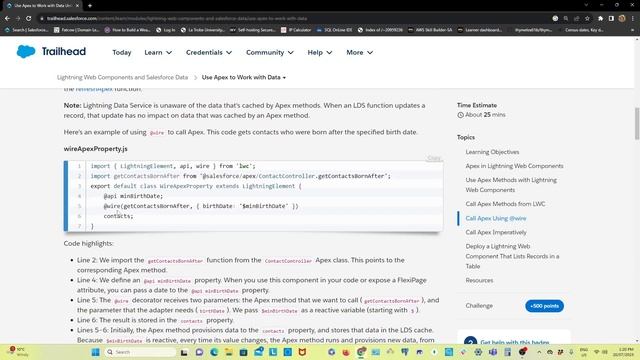Image resolution: width=640 pixels, height=360 pixels.
Task: Open the Windows Start menu
Action: 96,352
